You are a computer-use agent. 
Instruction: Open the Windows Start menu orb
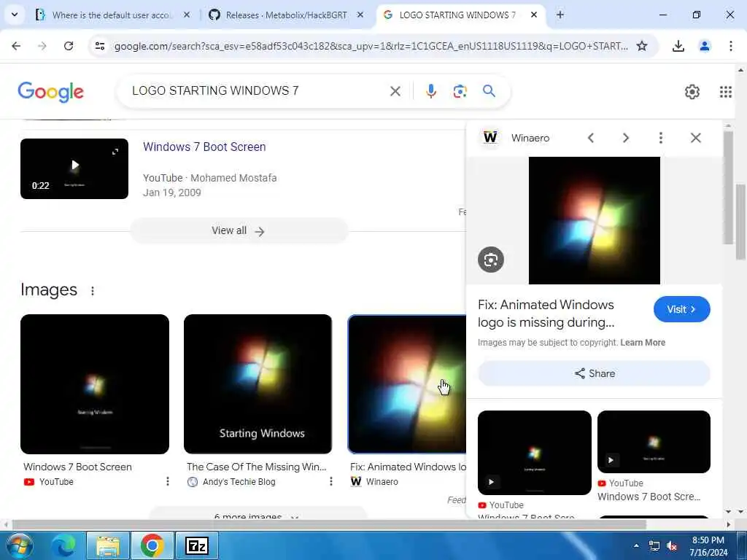tap(20, 545)
